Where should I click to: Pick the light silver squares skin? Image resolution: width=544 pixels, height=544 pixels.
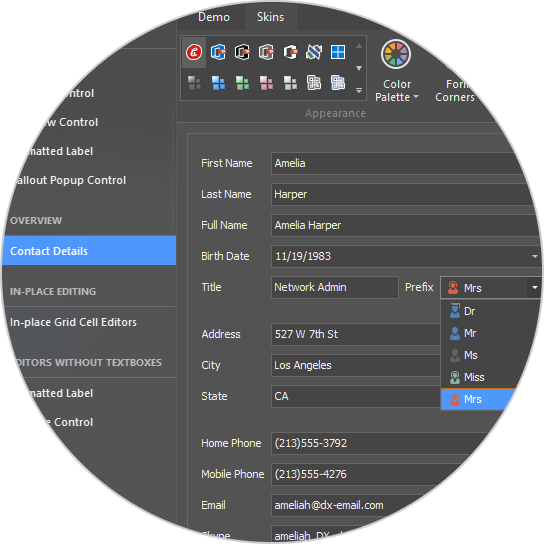coord(290,83)
